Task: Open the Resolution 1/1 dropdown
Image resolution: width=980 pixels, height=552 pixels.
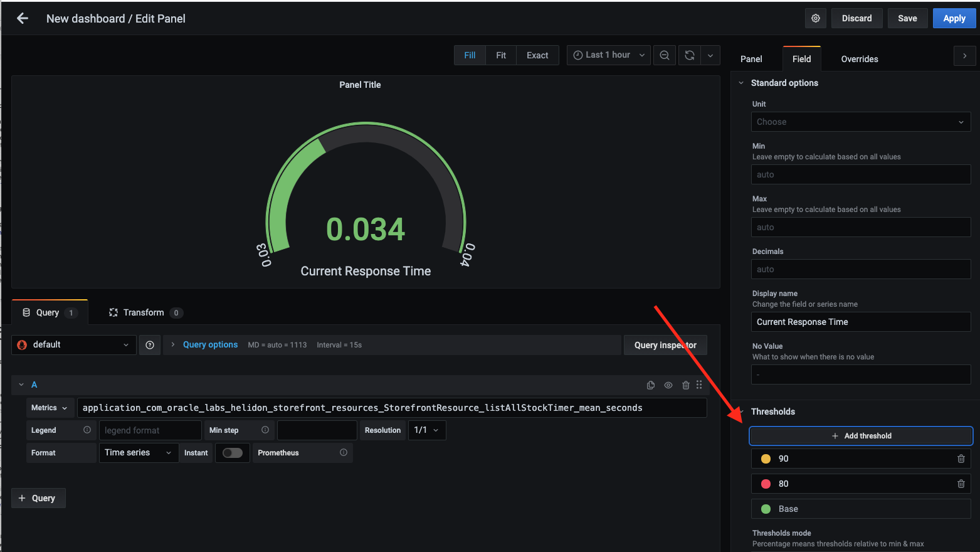Action: click(427, 430)
